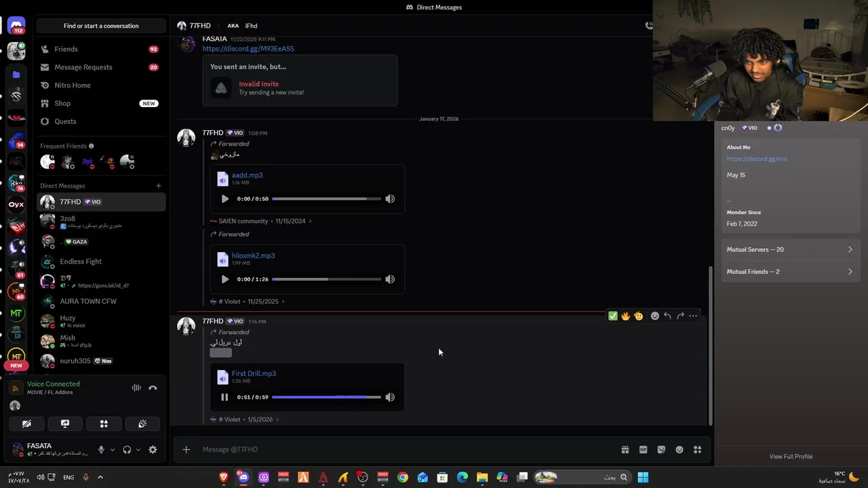This screenshot has height=488, width=868.
Task: Open voice noise suppression waveform icon
Action: click(x=136, y=388)
